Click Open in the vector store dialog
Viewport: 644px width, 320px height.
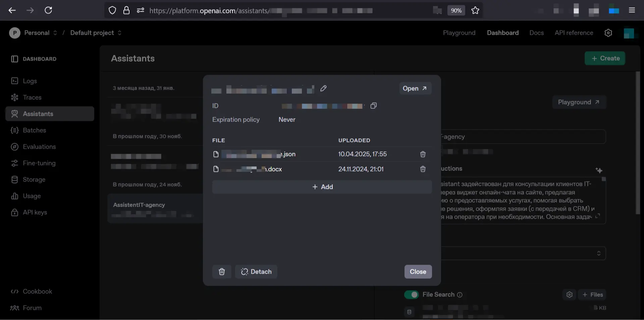[415, 88]
